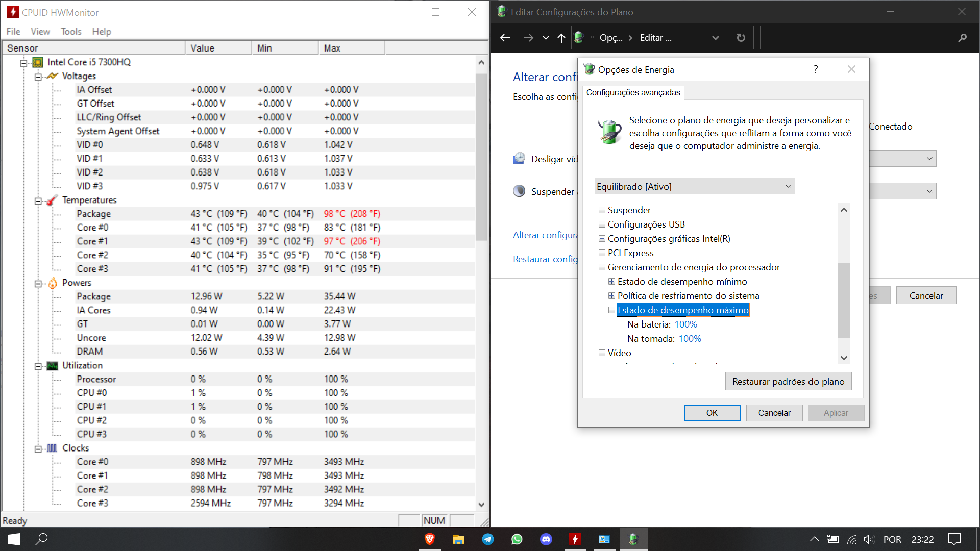Show hidden tray icons chevron
The height and width of the screenshot is (551, 980).
pyautogui.click(x=815, y=539)
